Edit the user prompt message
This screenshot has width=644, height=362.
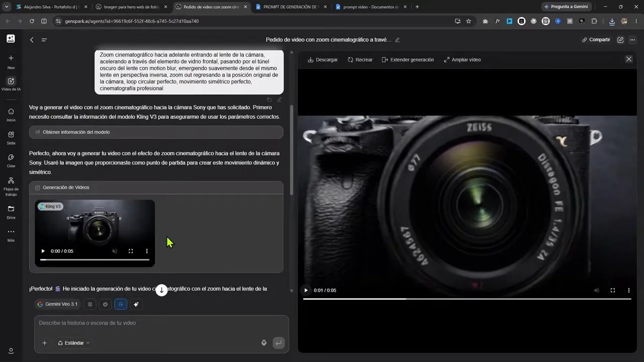279,100
